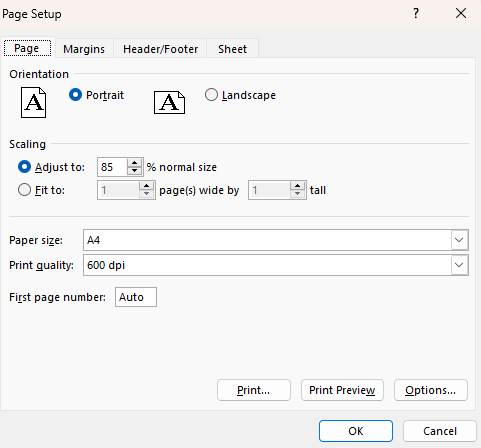Image resolution: width=481 pixels, height=448 pixels.
Task: Click the "page(s) wide by" text
Action: point(199,190)
